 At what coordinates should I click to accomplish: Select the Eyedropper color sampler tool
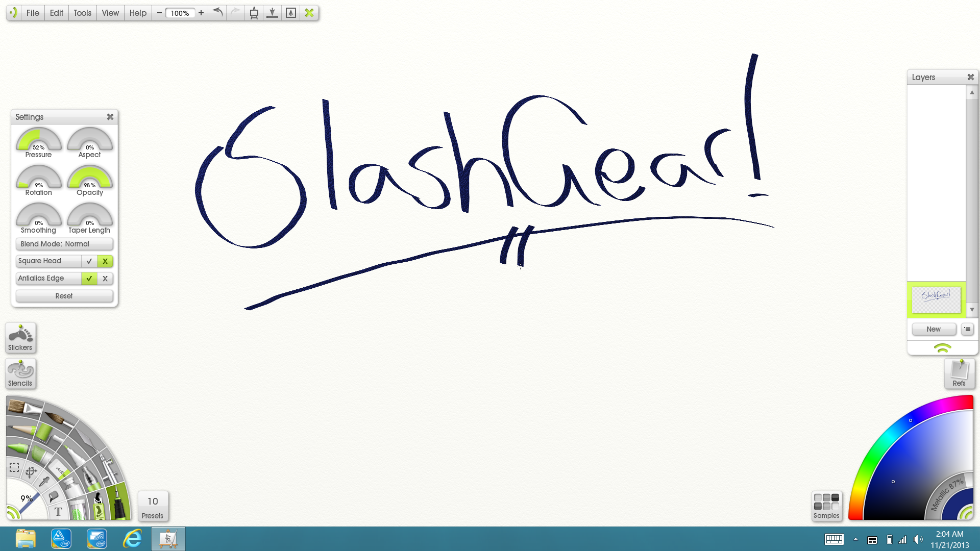[x=44, y=482]
